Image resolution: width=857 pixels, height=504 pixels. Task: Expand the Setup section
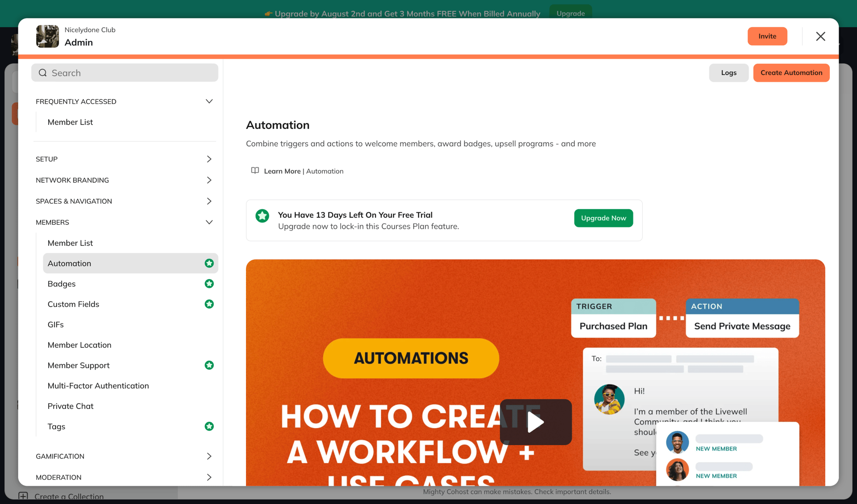pyautogui.click(x=209, y=159)
